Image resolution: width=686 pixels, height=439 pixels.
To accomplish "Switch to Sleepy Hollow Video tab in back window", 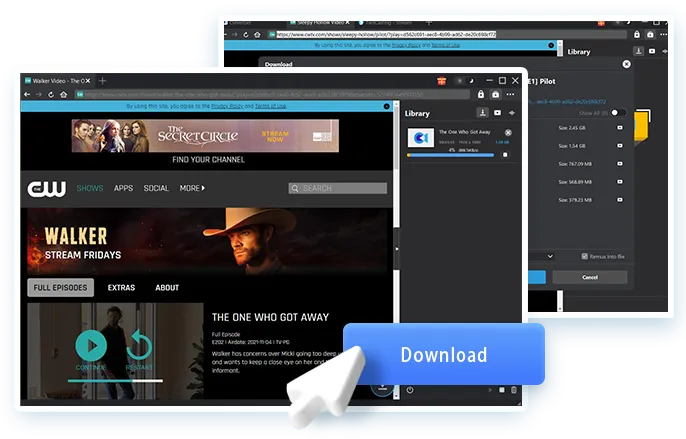I will 319,22.
